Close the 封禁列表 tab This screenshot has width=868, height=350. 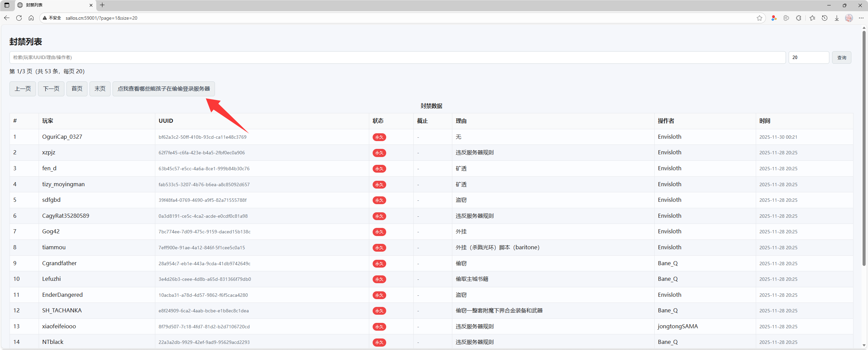pos(91,5)
